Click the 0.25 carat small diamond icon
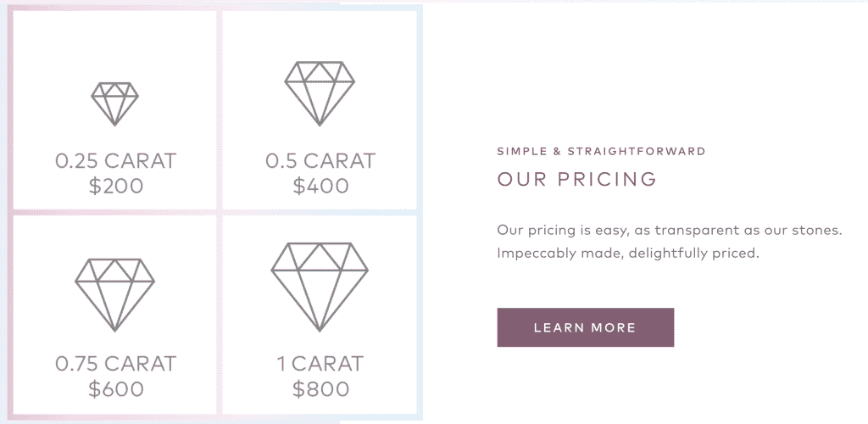 point(114,104)
